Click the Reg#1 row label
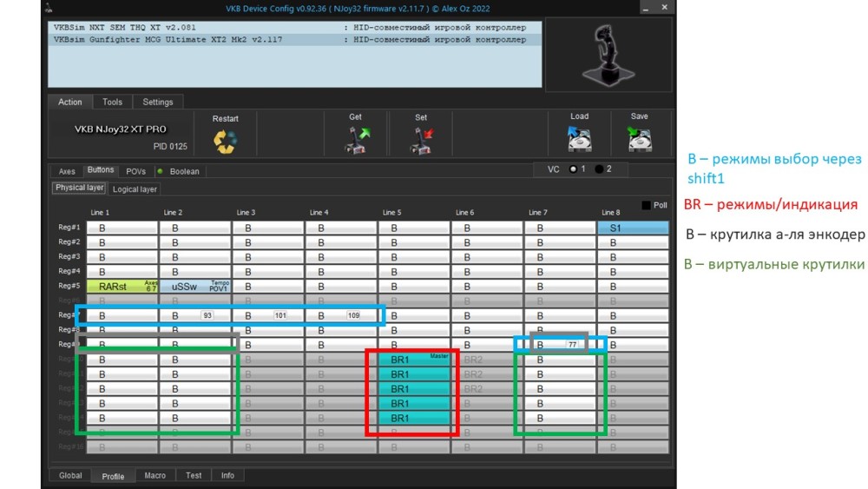The width and height of the screenshot is (868, 489). coord(69,227)
